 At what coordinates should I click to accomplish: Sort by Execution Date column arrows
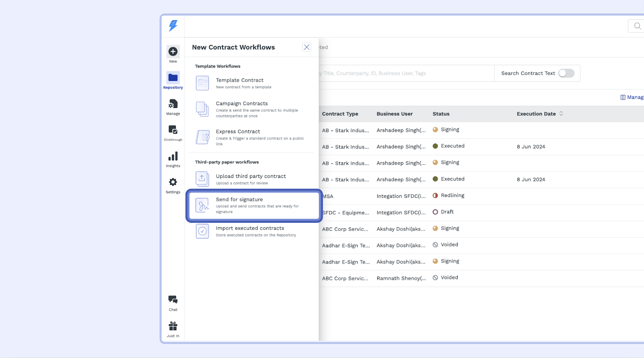click(x=561, y=114)
